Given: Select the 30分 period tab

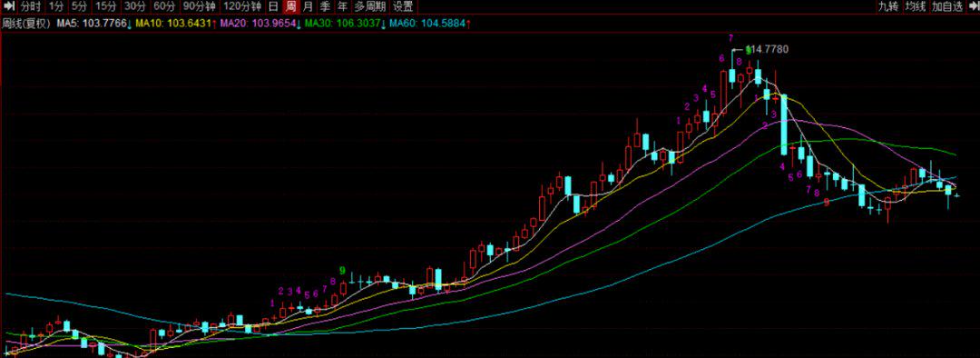Looking at the screenshot, I should tap(134, 7).
